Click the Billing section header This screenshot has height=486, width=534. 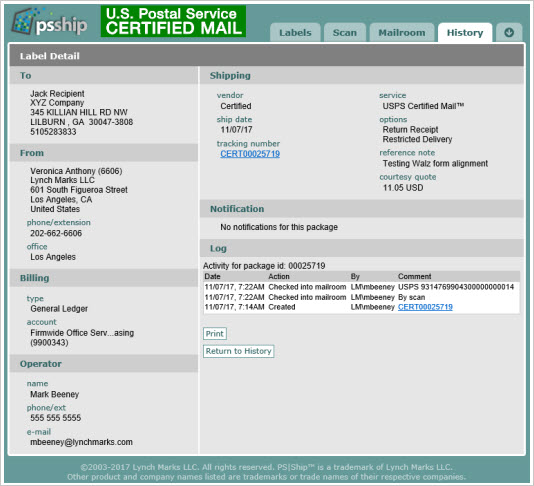pos(104,278)
